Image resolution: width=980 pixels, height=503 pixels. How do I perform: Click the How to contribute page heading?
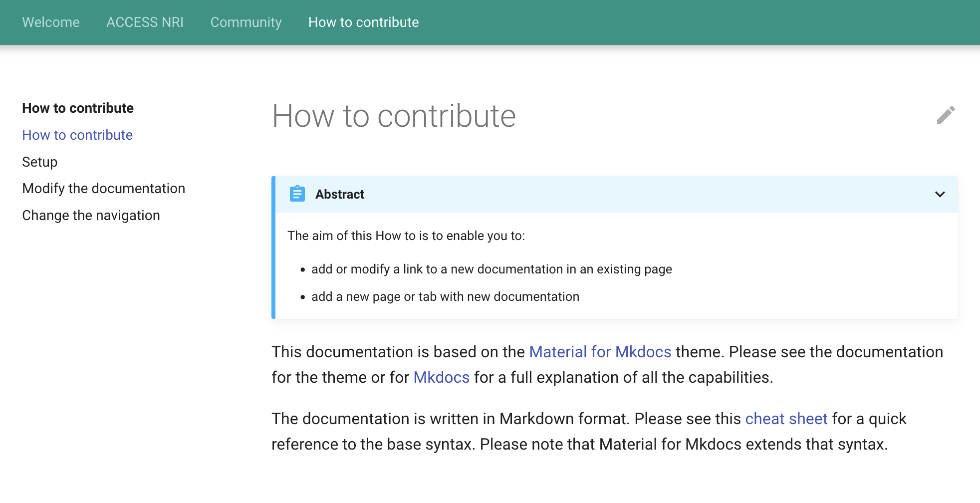[x=394, y=116]
